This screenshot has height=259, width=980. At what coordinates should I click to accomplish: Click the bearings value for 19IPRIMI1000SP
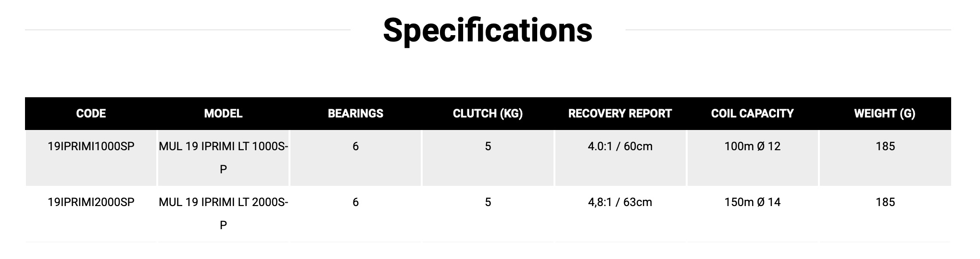(355, 146)
